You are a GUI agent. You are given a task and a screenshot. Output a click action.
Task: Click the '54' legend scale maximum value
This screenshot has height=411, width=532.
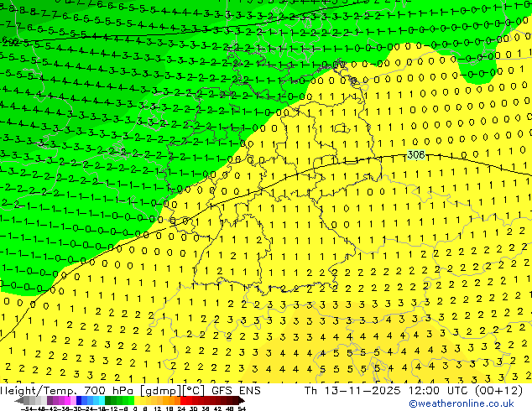[242, 408]
